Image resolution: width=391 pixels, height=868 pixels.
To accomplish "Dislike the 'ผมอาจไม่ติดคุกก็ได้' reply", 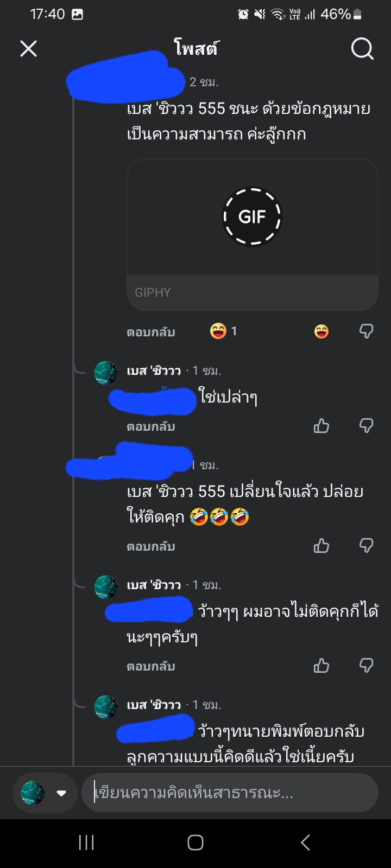I will 367,666.
